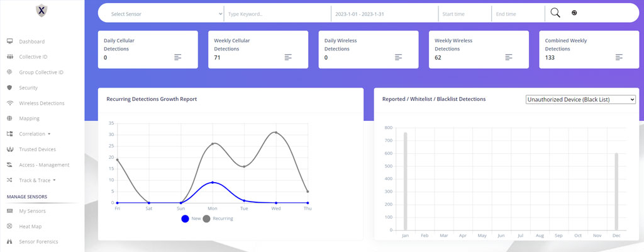Toggle the Recurring series in chart legend
Viewport: 644px width, 252px height.
(x=207, y=219)
